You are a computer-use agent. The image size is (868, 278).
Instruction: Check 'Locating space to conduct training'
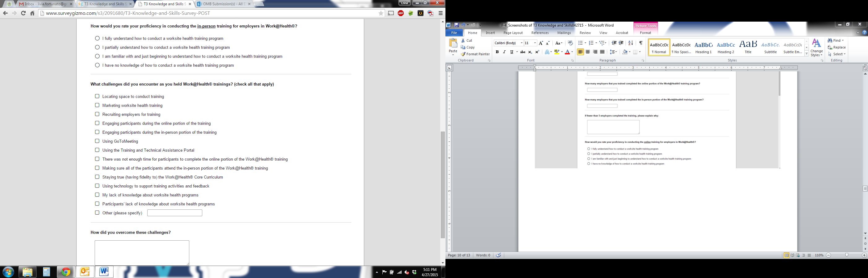pos(97,96)
